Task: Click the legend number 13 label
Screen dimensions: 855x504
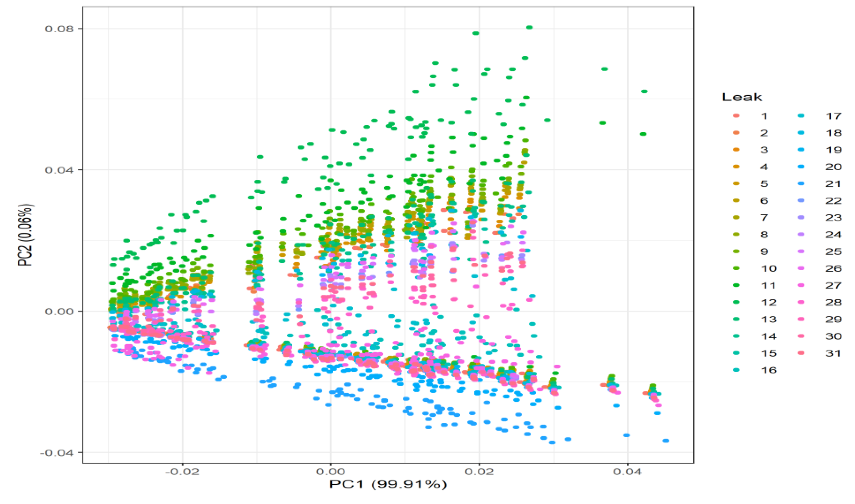Action: pos(769,320)
